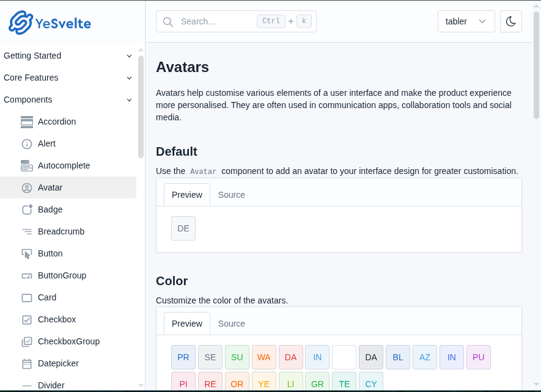Focus the Search input field
Viewport: 541px width, 392px height.
click(236, 21)
